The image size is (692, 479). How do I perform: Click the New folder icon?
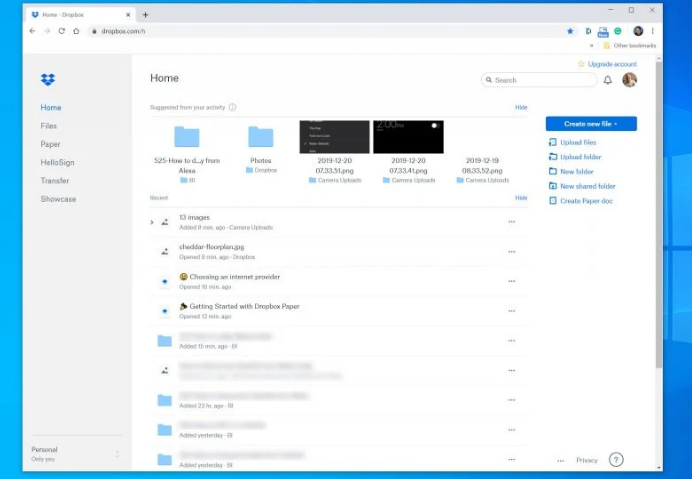coord(553,171)
